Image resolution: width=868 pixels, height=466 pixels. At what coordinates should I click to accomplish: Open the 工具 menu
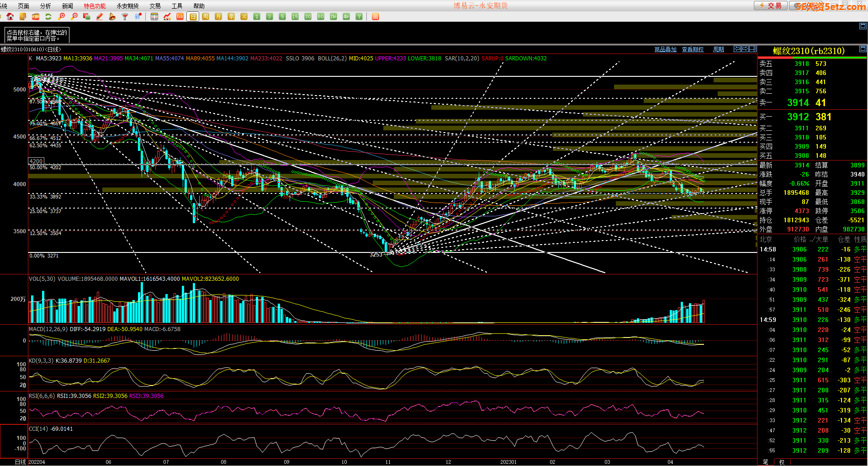pyautogui.click(x=177, y=6)
